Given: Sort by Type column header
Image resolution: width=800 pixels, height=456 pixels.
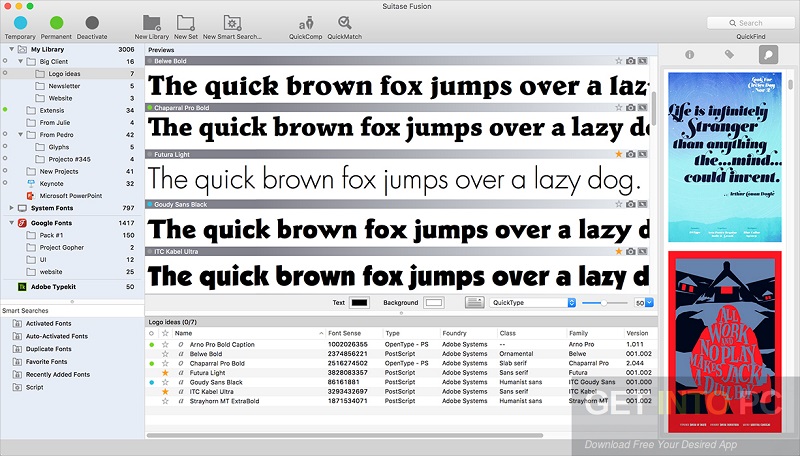Looking at the screenshot, I should [412, 333].
